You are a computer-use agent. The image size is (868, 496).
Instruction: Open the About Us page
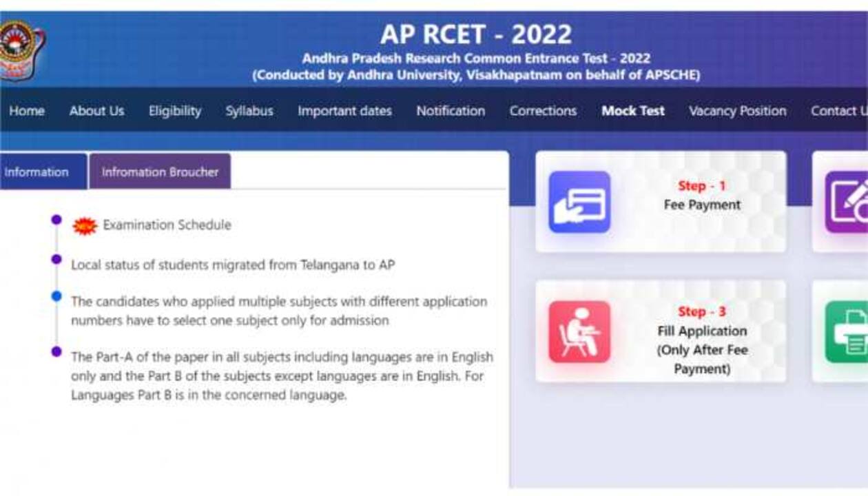coord(96,111)
